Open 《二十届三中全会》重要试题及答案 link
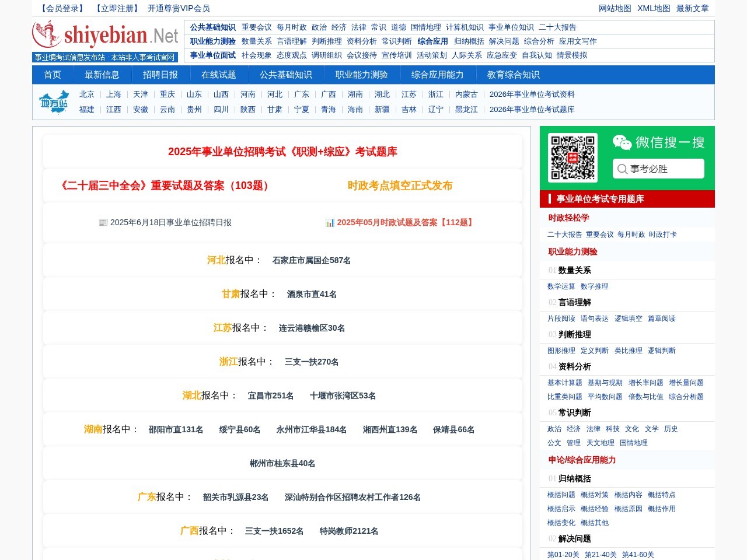Screen dimensions: 747x560 point(165,185)
